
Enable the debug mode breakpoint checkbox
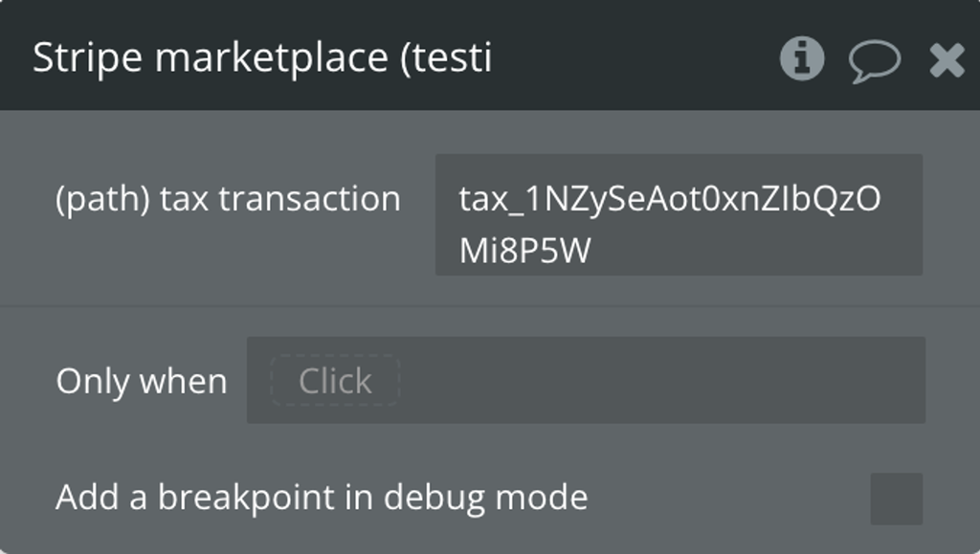896,499
